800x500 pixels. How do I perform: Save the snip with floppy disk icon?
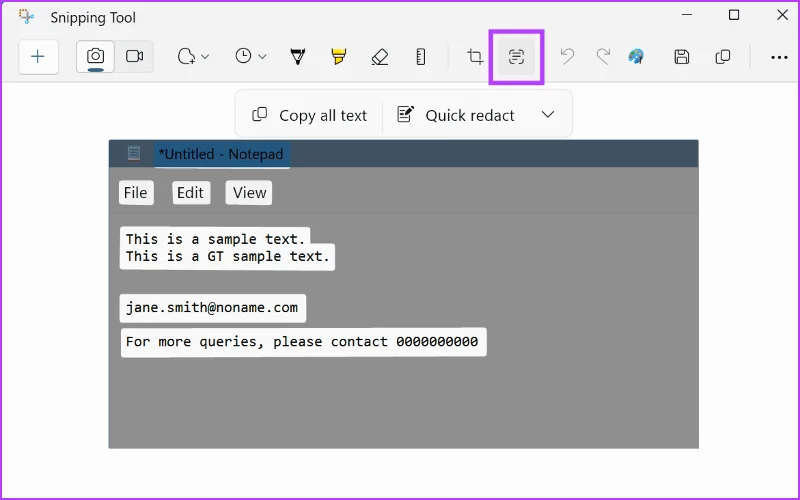pyautogui.click(x=682, y=57)
